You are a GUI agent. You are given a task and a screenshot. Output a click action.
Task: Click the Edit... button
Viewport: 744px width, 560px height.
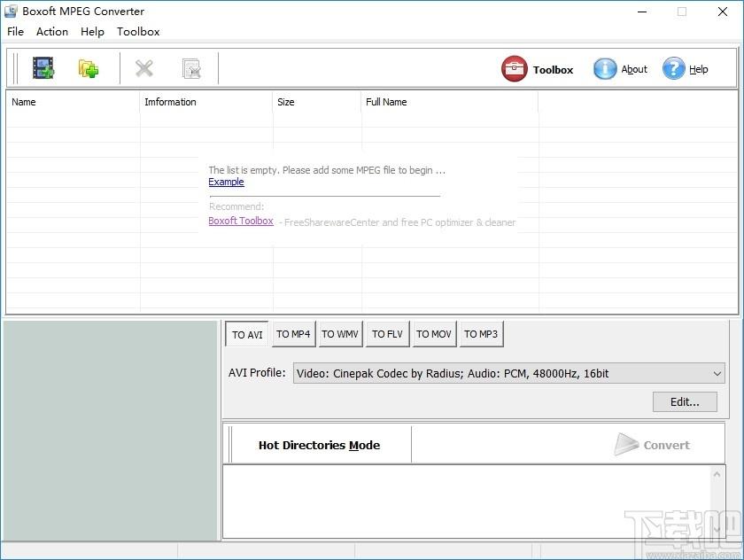(685, 402)
